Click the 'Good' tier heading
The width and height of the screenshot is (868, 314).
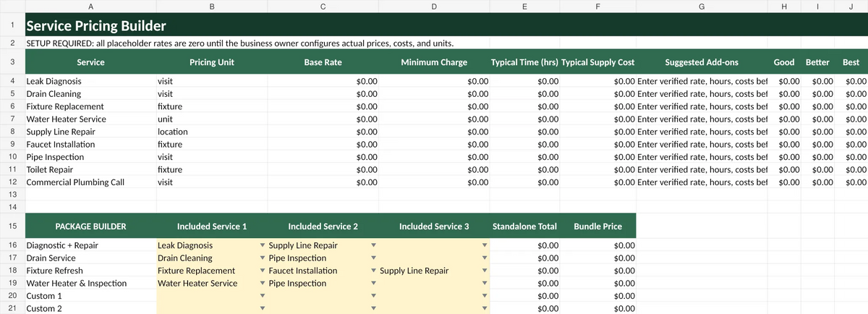(784, 62)
